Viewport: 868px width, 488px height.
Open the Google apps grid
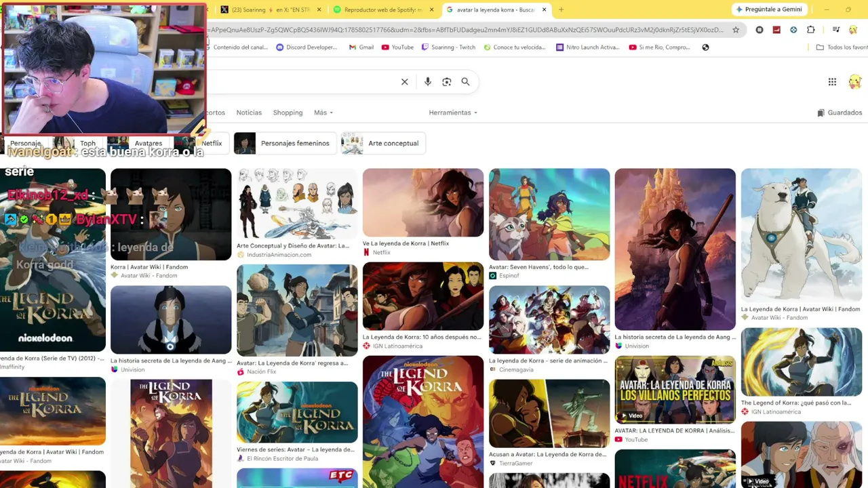(x=832, y=82)
